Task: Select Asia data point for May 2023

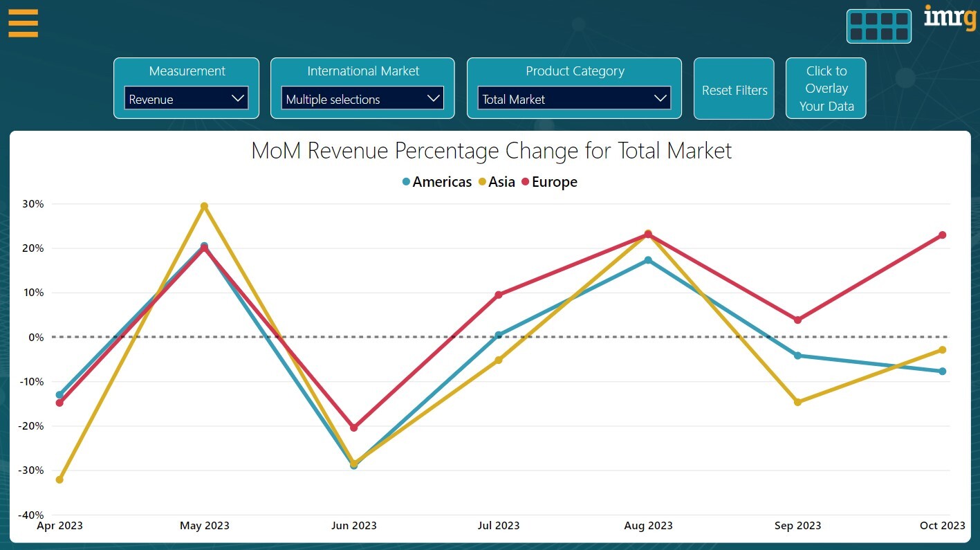Action: click(x=204, y=206)
